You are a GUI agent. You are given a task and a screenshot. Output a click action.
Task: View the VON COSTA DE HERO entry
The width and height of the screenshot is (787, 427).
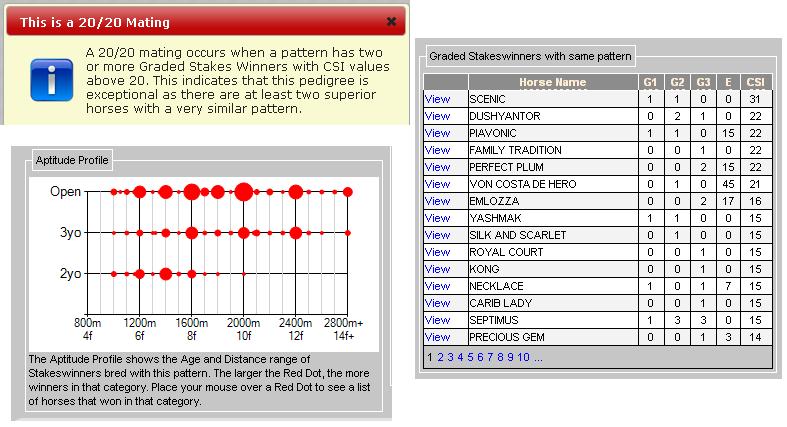(437, 184)
